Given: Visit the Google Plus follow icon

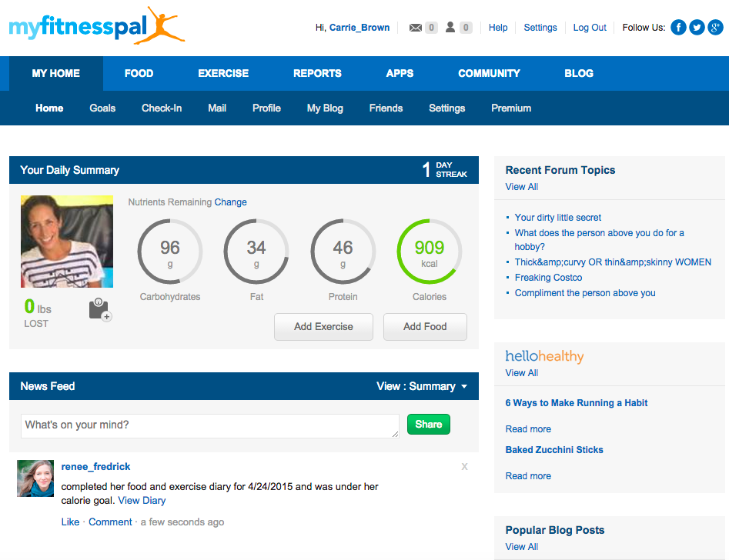Looking at the screenshot, I should 715,28.
